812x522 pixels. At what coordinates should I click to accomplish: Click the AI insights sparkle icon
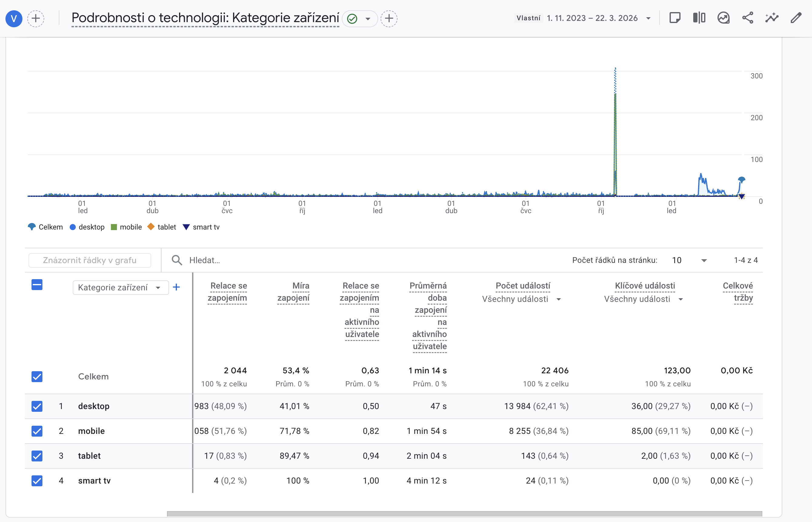point(772,18)
